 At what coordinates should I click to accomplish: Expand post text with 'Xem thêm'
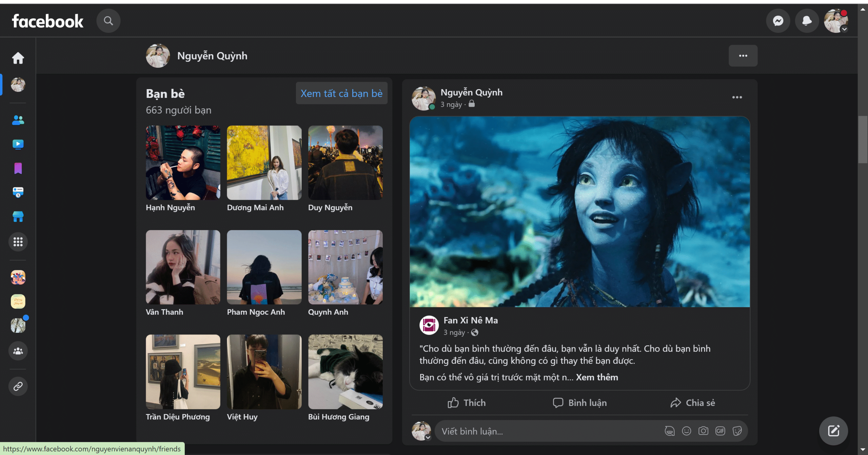[597, 377]
